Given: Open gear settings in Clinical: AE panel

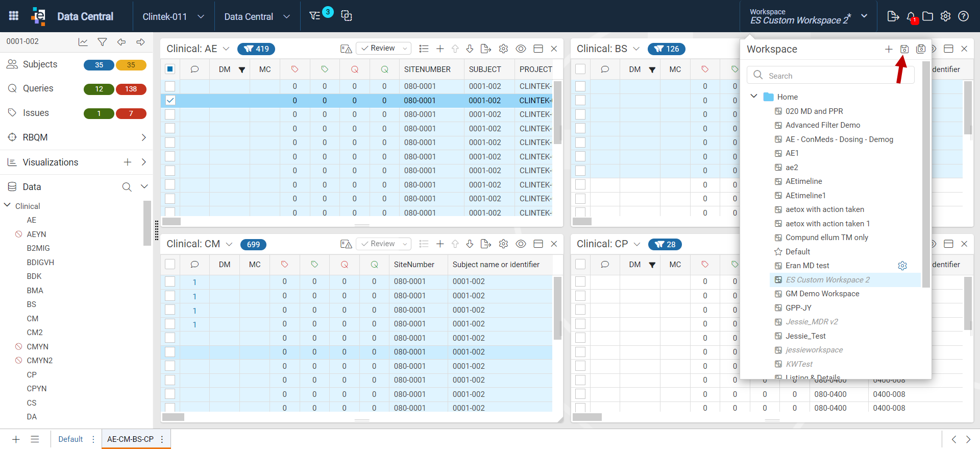Looking at the screenshot, I should coord(503,49).
